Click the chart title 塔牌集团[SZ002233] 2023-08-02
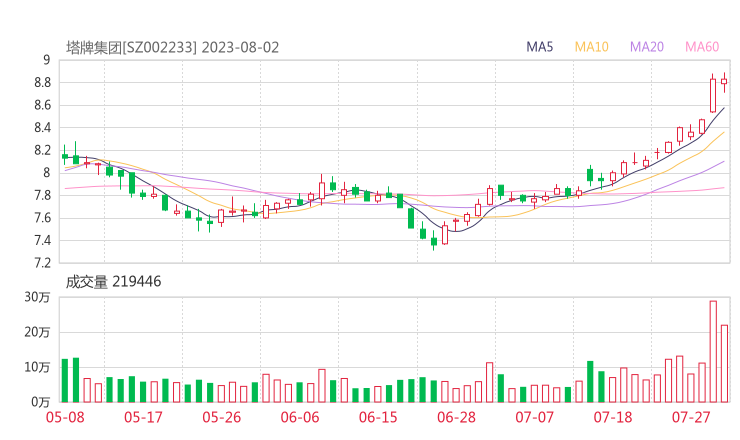Viewport: 740px width, 440px height. point(172,47)
